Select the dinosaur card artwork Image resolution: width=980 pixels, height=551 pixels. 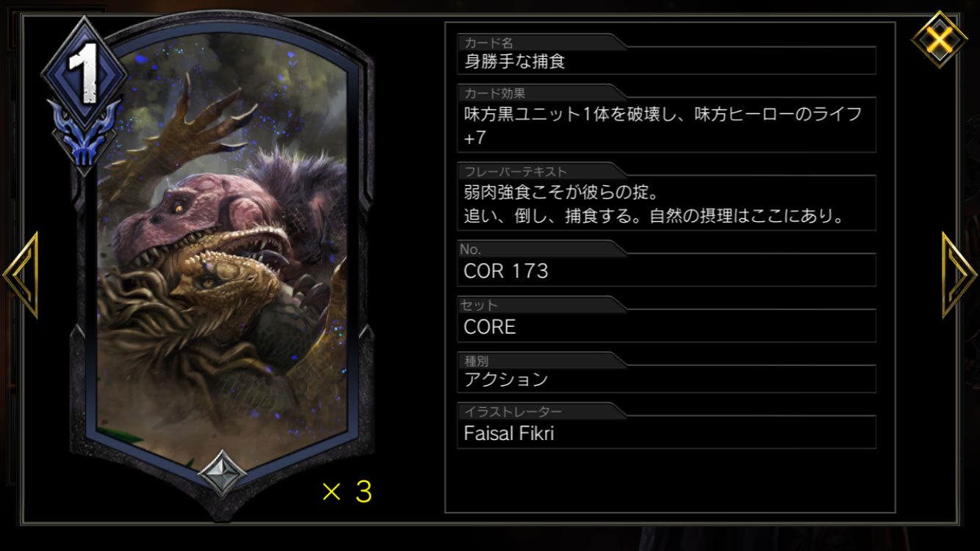[x=223, y=250]
